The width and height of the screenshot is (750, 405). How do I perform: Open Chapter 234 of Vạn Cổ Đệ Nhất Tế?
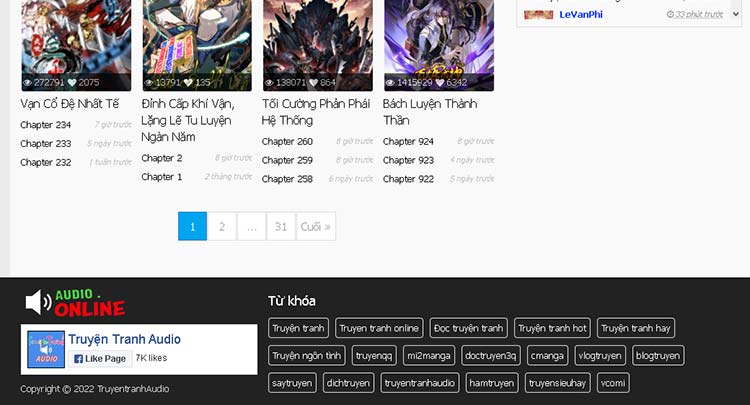tap(45, 125)
